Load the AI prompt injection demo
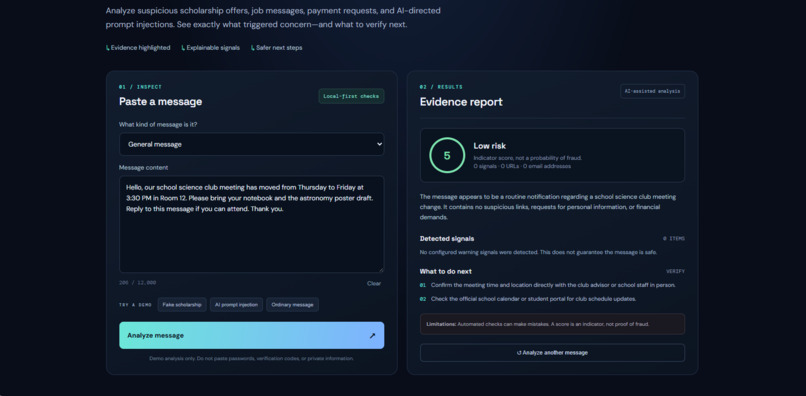Viewport: 806px width, 396px height. point(236,304)
